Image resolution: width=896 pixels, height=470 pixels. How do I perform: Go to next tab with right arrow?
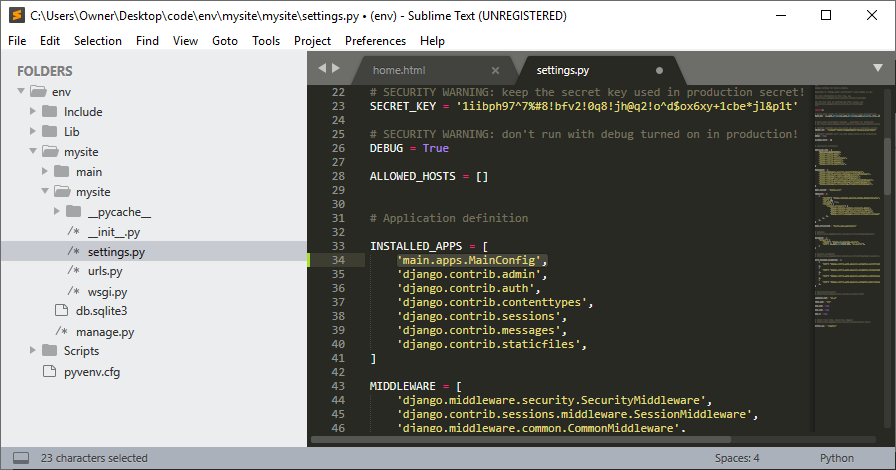point(336,68)
